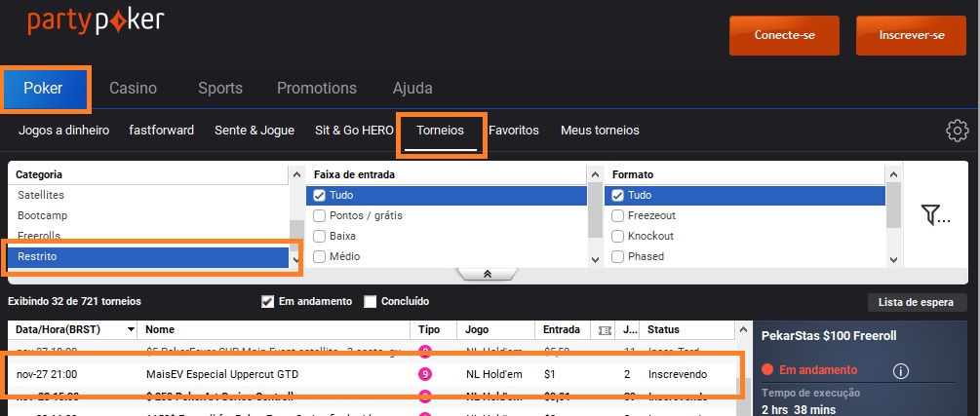Screen dimensions: 980x416
Task: Click the partypoker logo
Action: coord(96,21)
